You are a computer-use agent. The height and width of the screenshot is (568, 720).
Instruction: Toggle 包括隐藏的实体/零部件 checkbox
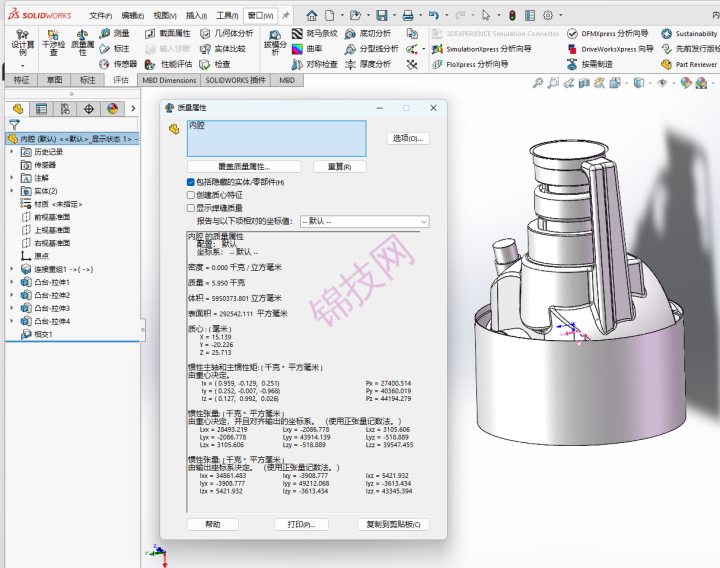pyautogui.click(x=191, y=182)
